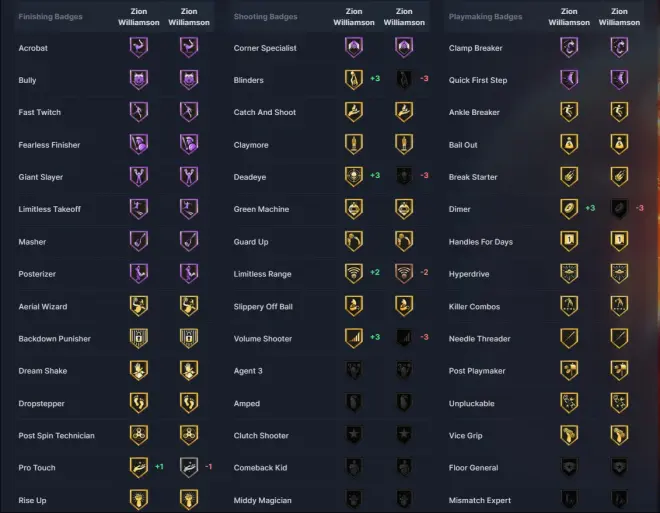
Task: Open the Dimer badge icon marked +3
Action: tap(569, 208)
